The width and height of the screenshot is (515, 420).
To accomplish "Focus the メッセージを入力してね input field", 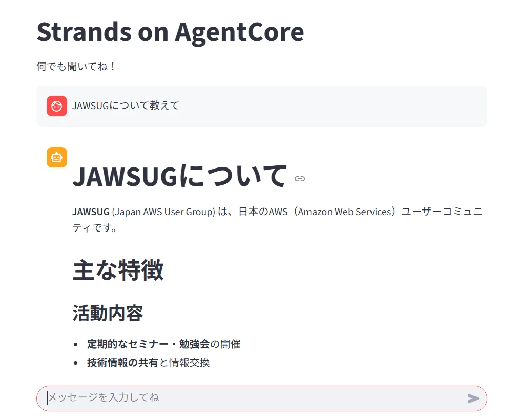I will pos(251,397).
